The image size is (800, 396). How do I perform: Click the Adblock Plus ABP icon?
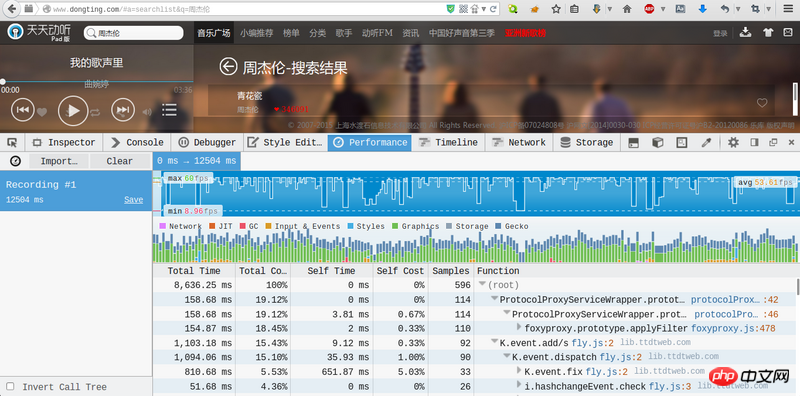(649, 9)
